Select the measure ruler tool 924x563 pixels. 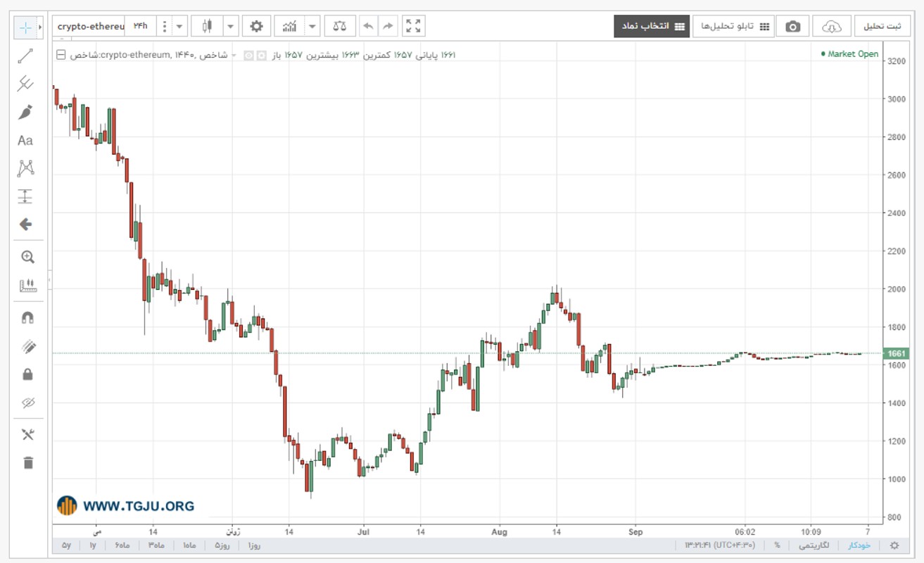(27, 285)
